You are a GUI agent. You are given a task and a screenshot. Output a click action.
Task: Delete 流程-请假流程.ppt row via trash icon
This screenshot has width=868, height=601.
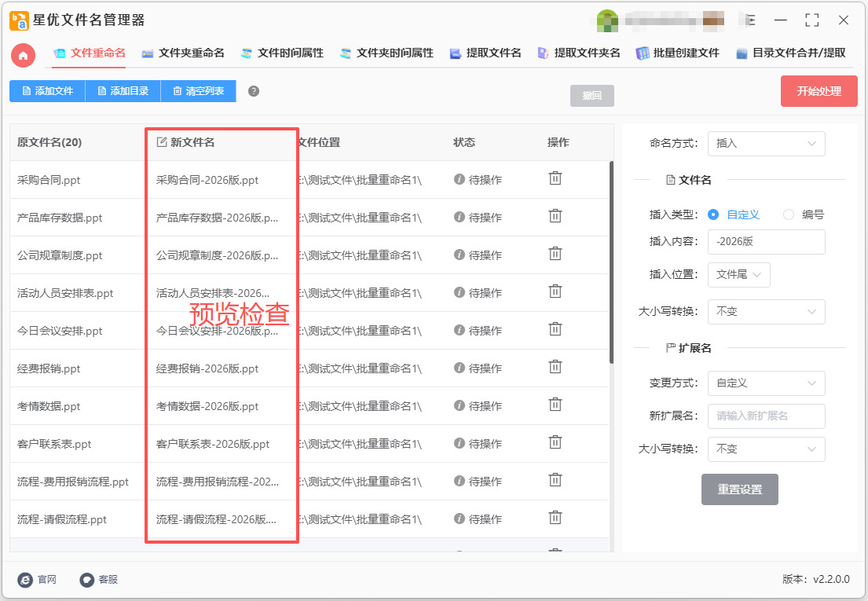[x=555, y=518]
